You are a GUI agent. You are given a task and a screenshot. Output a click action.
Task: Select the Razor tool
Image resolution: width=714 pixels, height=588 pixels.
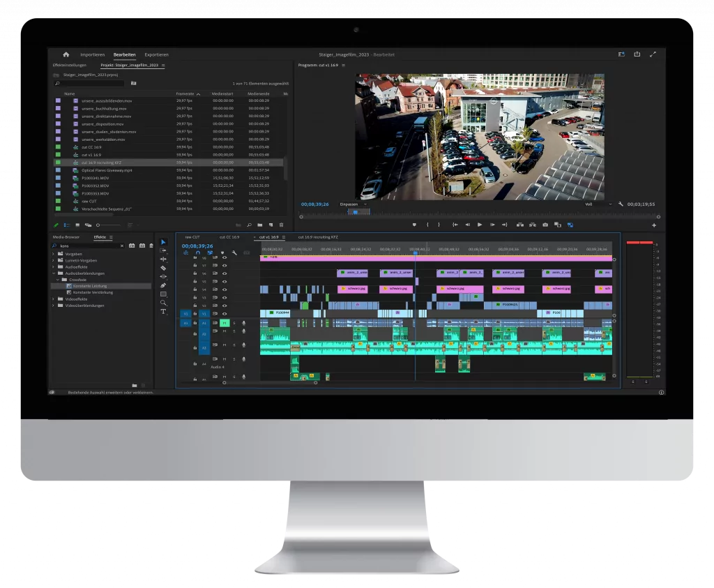(163, 268)
